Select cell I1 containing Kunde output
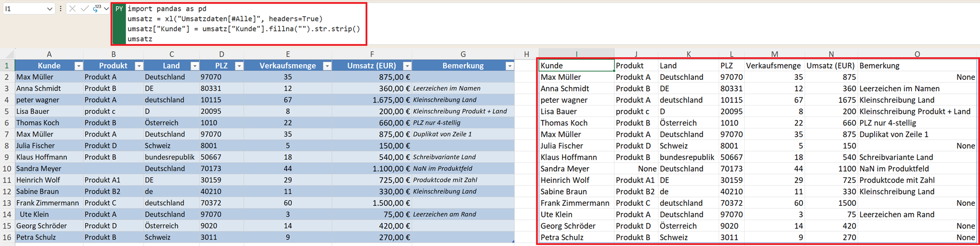 (576, 65)
